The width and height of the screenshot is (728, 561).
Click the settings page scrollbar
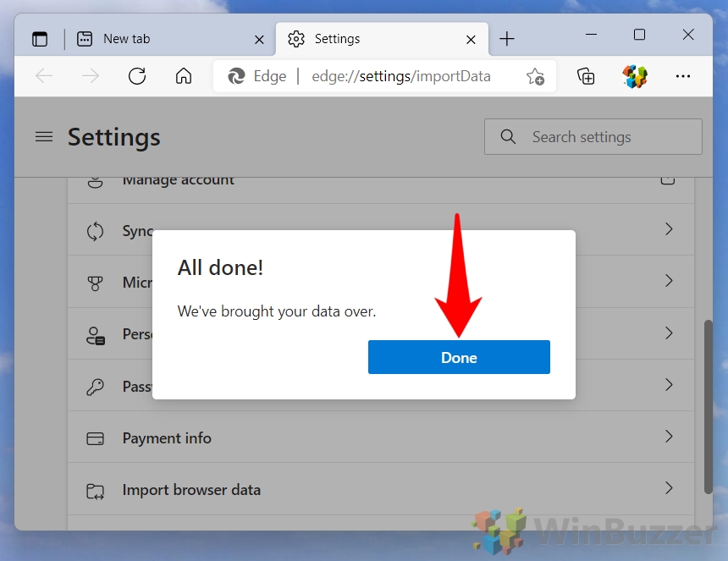point(708,406)
